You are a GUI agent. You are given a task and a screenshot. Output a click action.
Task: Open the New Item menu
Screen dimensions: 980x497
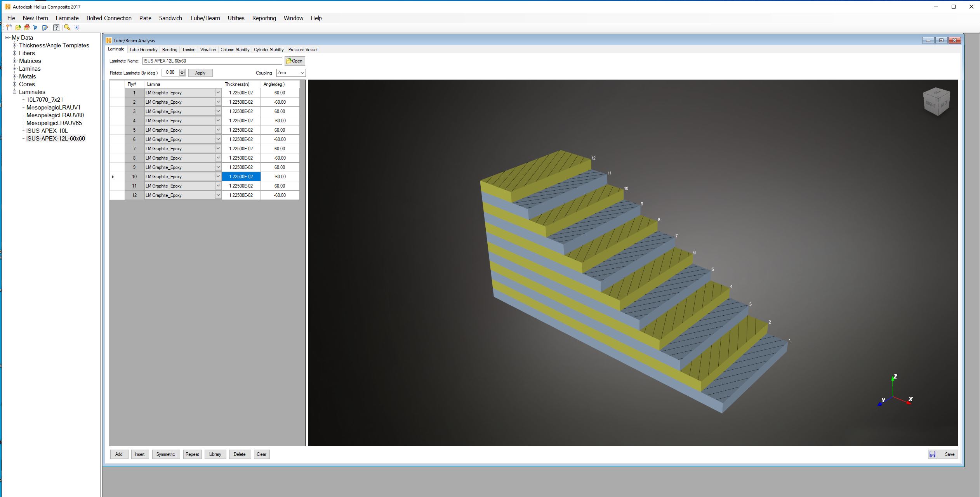[35, 18]
